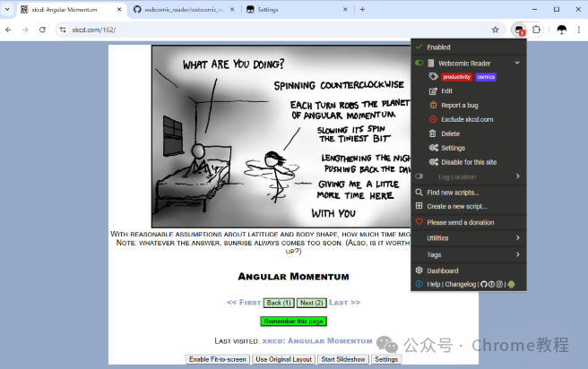Click the Dashboard gear icon

point(419,270)
